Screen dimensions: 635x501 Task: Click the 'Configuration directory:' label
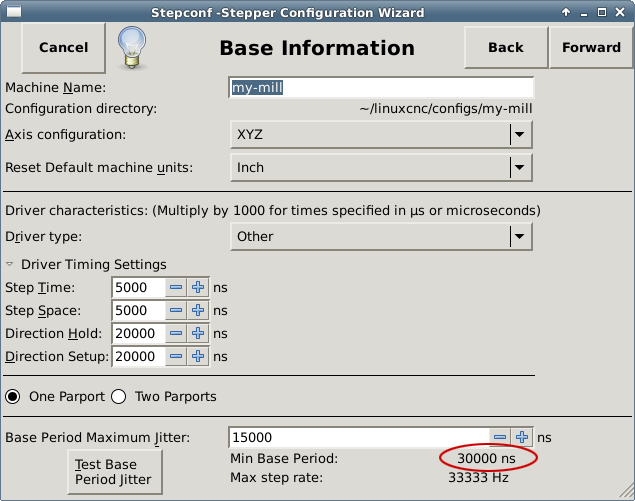pyautogui.click(x=81, y=109)
